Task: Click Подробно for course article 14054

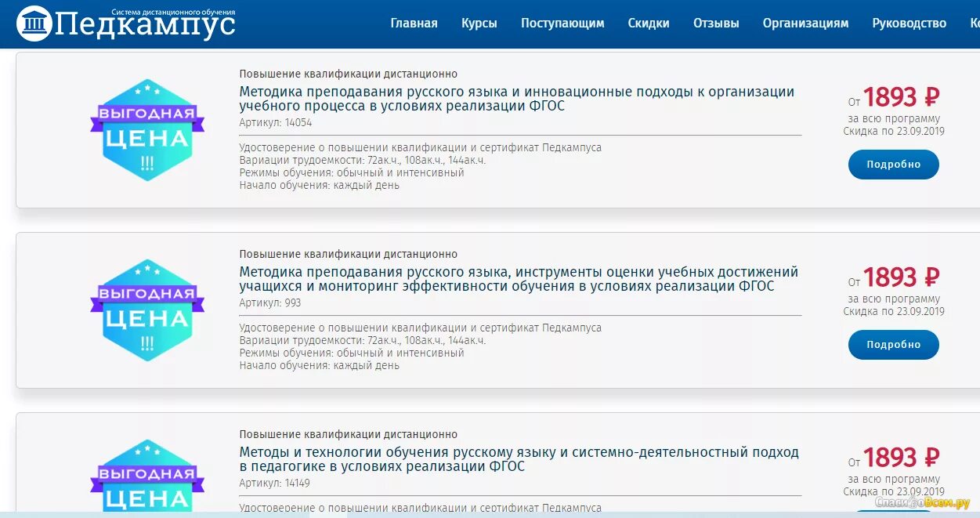Action: (894, 165)
